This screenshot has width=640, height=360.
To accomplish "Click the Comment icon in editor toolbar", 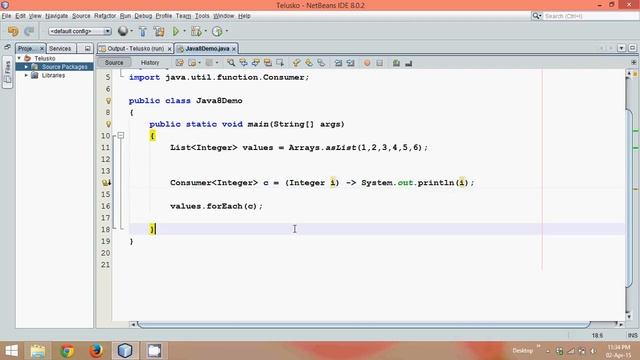I will pyautogui.click(x=396, y=63).
